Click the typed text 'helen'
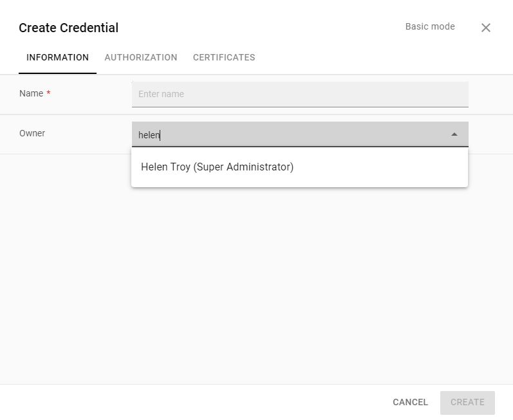513x420 pixels. click(149, 135)
